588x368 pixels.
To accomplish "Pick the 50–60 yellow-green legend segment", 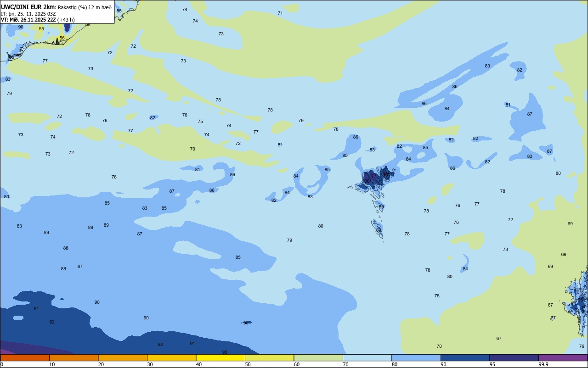I will pos(269,357).
